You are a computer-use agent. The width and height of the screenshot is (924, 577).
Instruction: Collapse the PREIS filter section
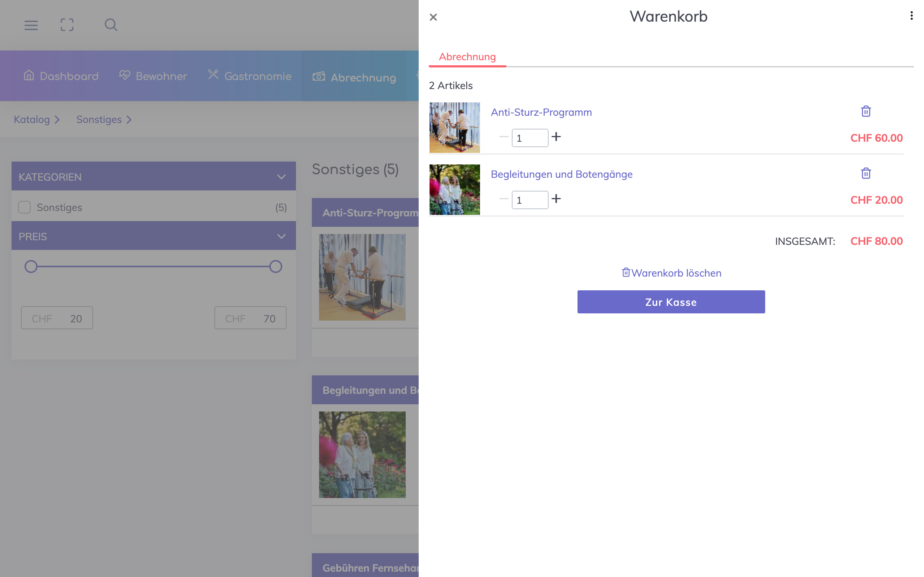pyautogui.click(x=281, y=236)
